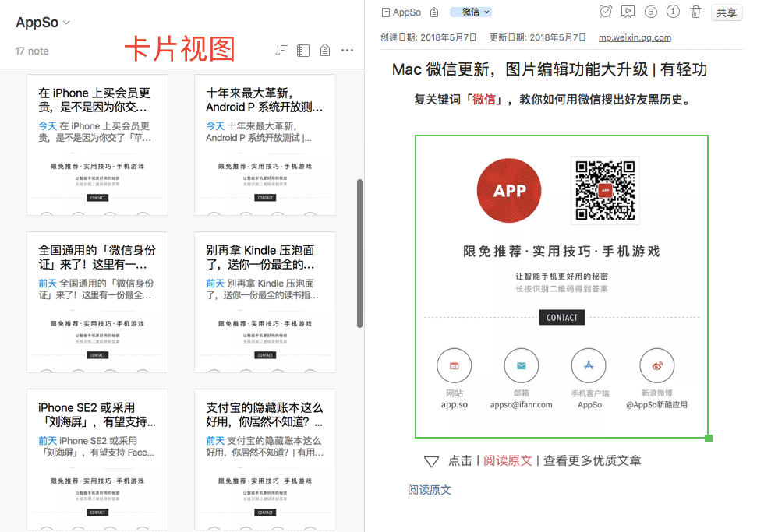The height and width of the screenshot is (532, 757).
Task: Set a reminder using the alarm clock icon
Action: coord(606,12)
